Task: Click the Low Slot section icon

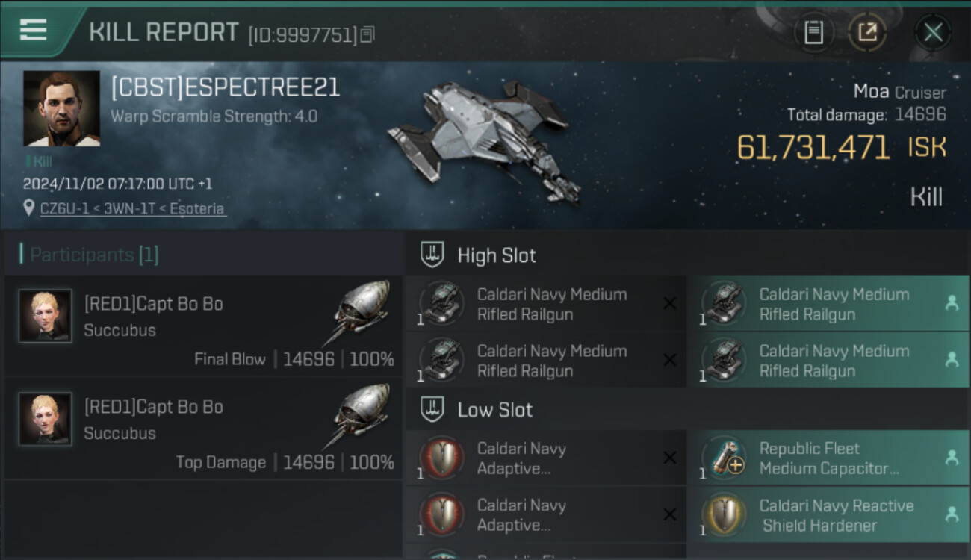Action: 433,410
